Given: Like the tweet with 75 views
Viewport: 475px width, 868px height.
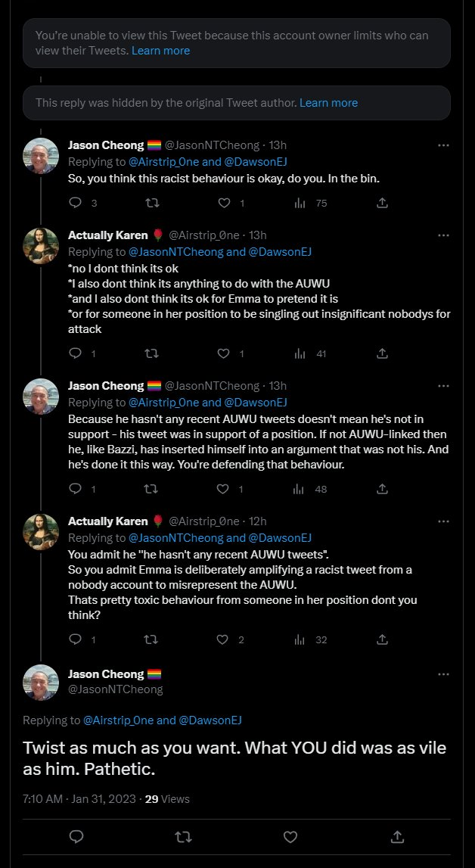Looking at the screenshot, I should (223, 203).
